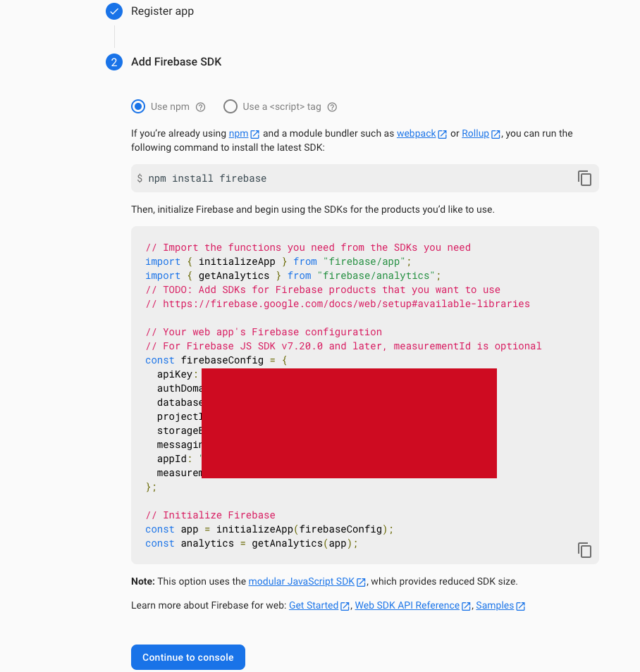Screen dimensions: 640x672
Task: Click the apiKey property name
Action: tap(175, 374)
